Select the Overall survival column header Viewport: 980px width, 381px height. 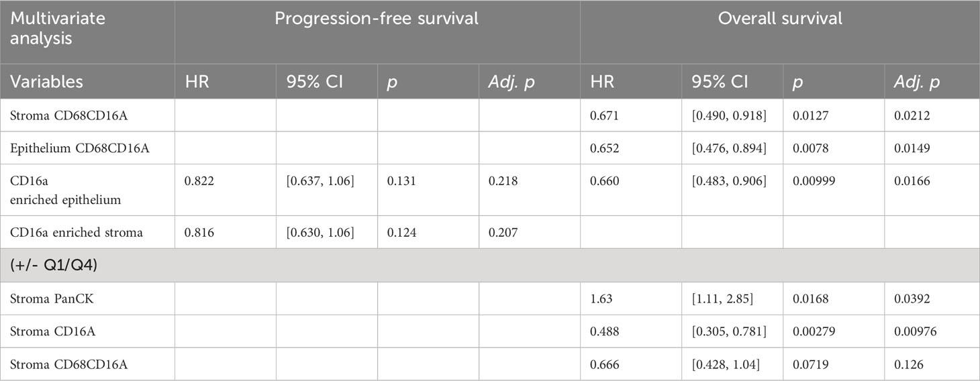tap(780, 19)
